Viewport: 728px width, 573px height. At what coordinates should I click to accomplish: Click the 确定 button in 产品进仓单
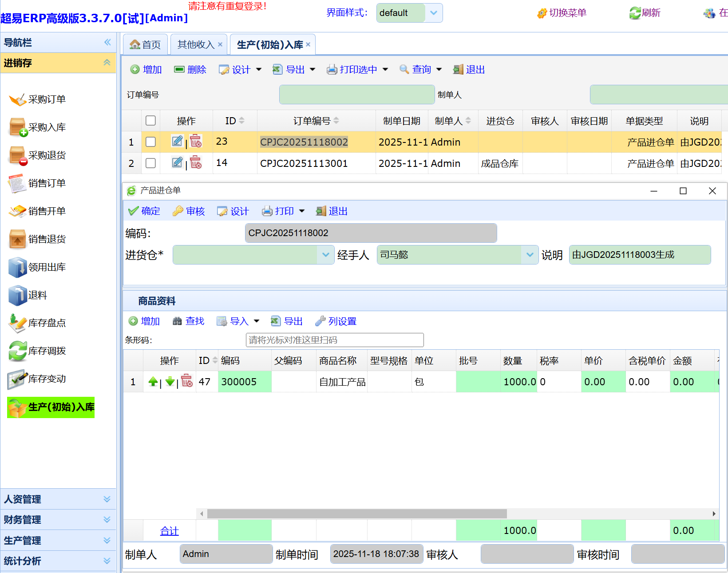[144, 211]
